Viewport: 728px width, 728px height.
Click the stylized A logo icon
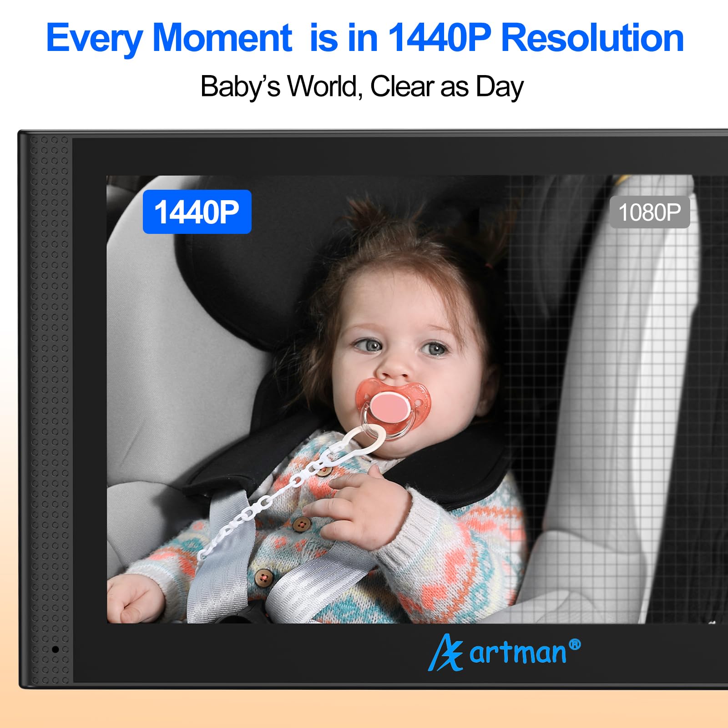click(x=445, y=653)
